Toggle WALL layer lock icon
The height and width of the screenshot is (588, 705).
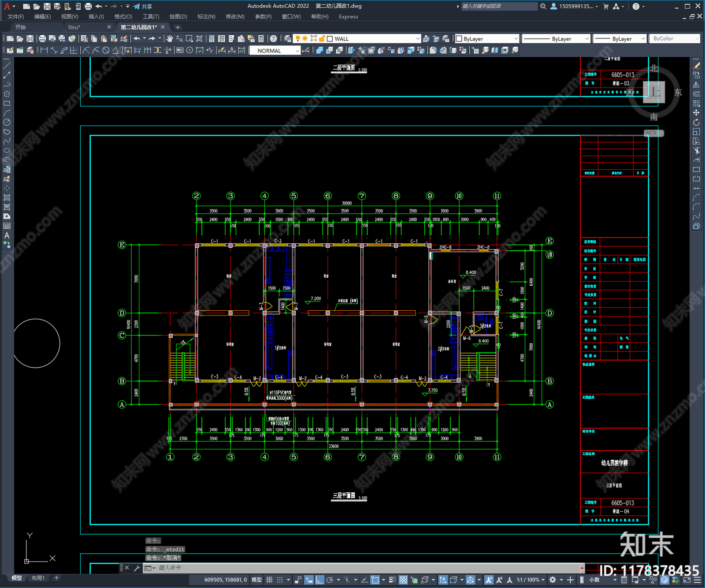322,39
